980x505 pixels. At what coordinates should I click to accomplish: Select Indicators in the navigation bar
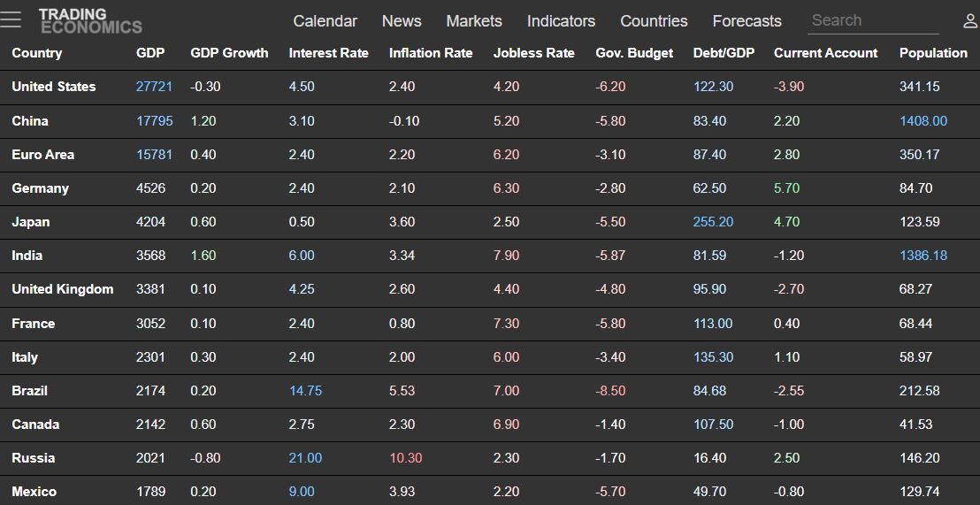click(561, 20)
